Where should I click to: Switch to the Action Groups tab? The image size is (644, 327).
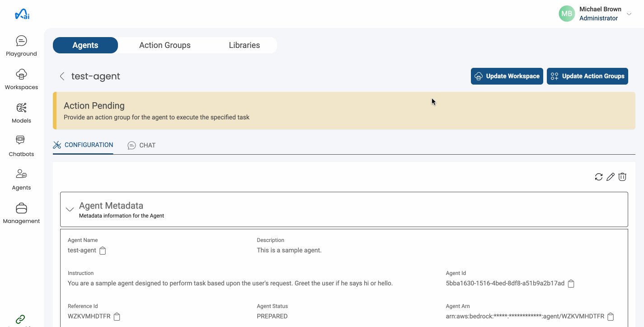pos(165,45)
